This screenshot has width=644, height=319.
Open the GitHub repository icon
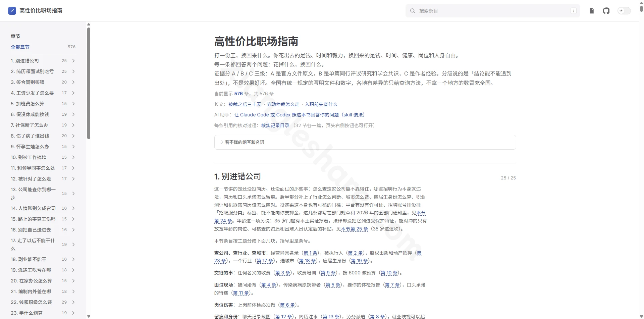point(606,11)
